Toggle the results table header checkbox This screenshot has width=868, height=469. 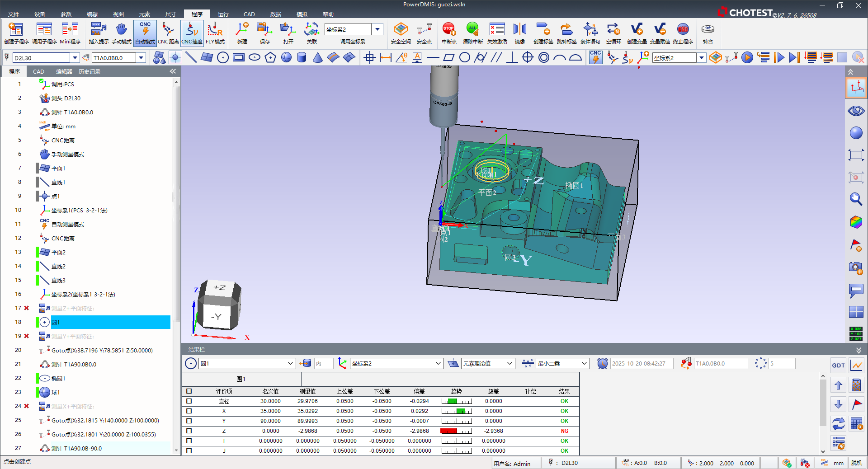point(189,391)
